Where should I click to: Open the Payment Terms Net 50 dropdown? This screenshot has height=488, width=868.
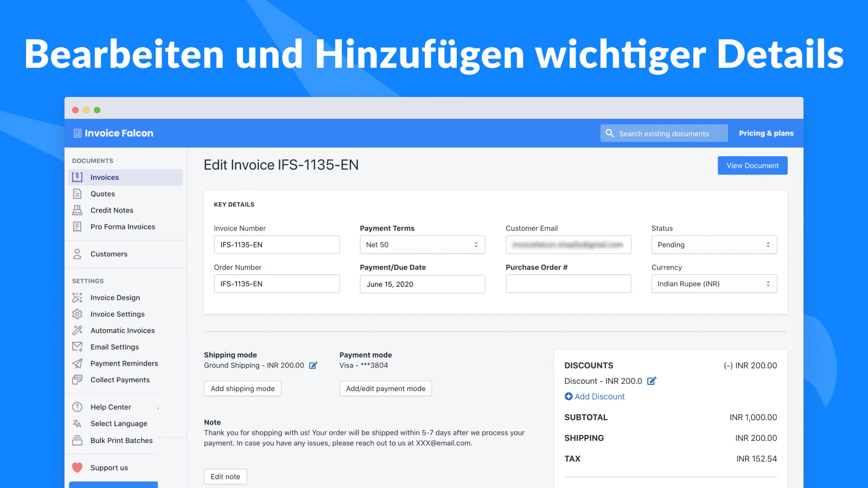(x=422, y=245)
